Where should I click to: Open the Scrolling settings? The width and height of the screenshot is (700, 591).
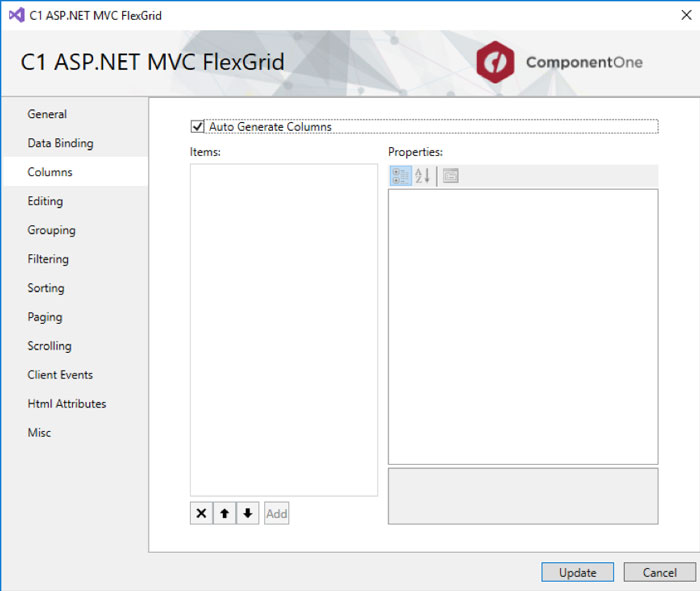coord(75,346)
